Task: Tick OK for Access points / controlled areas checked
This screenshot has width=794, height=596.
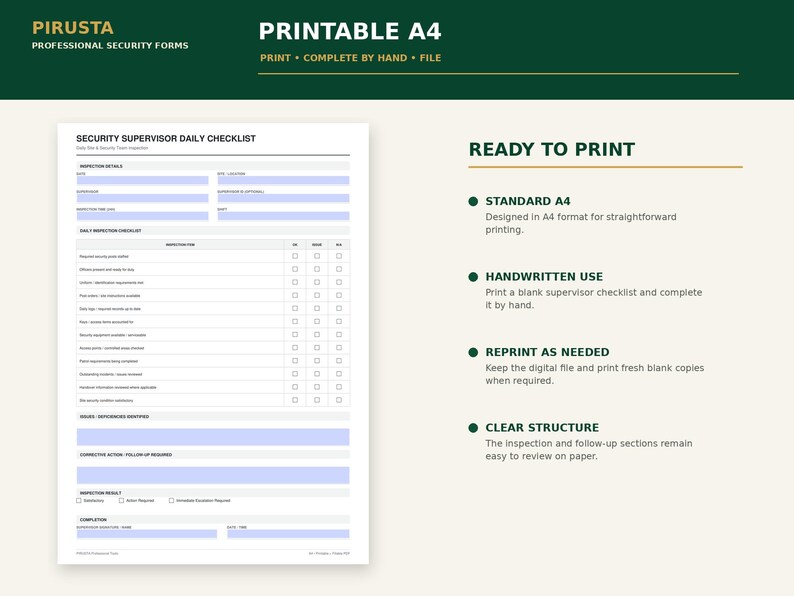Action: tap(295, 348)
